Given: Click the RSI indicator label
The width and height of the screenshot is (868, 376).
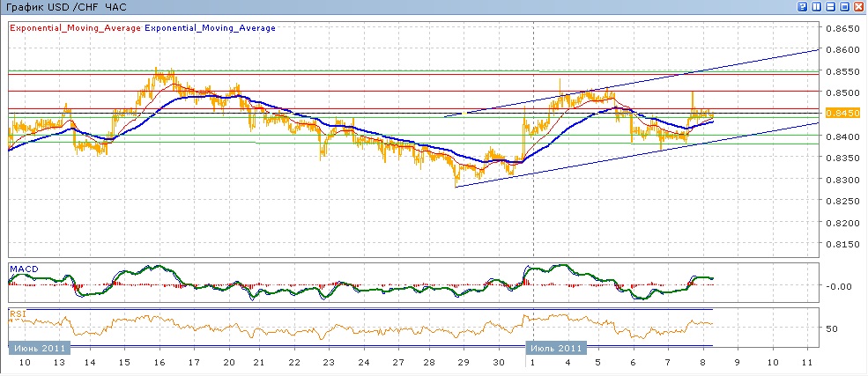Looking at the screenshot, I should point(18,313).
